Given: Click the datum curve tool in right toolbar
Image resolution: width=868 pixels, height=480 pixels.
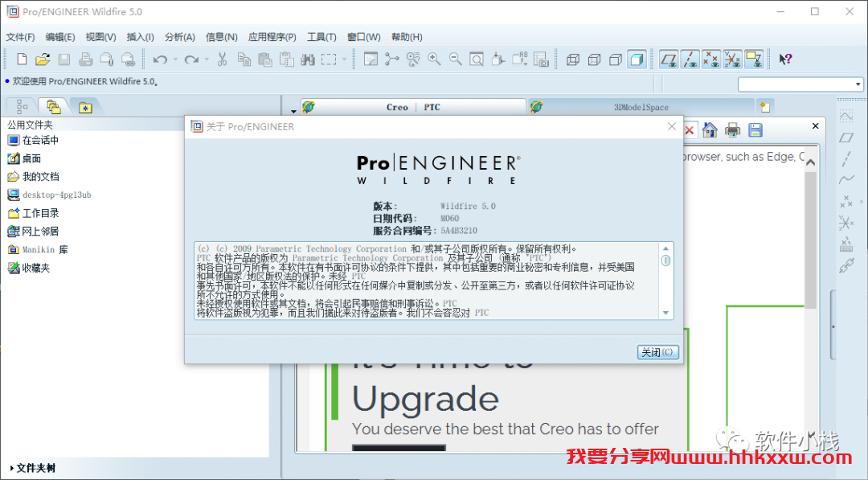Looking at the screenshot, I should pyautogui.click(x=846, y=178).
